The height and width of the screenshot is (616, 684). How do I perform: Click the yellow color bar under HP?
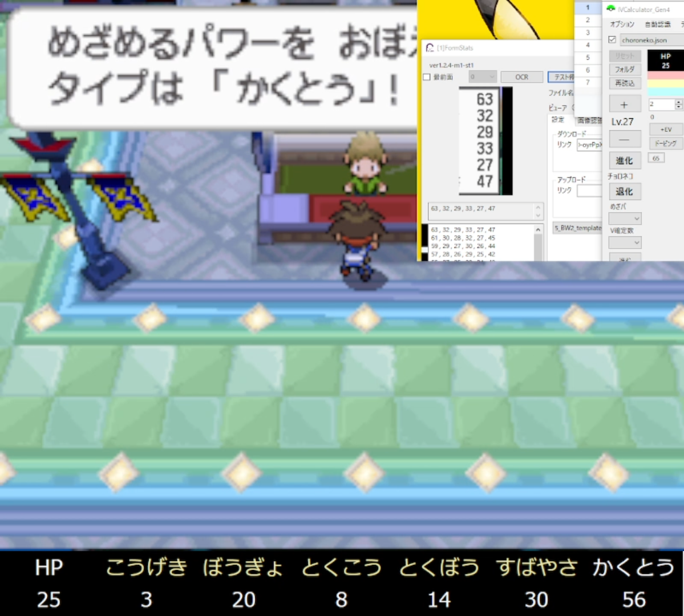[x=666, y=84]
